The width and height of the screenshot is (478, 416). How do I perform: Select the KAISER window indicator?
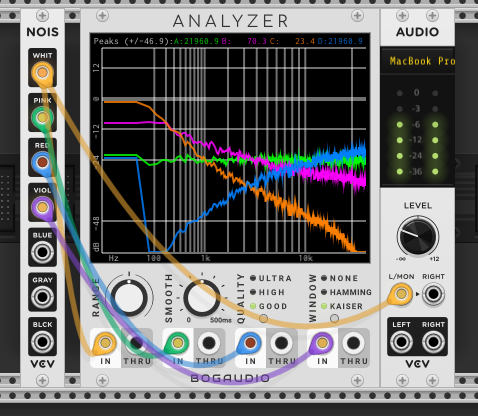[324, 306]
